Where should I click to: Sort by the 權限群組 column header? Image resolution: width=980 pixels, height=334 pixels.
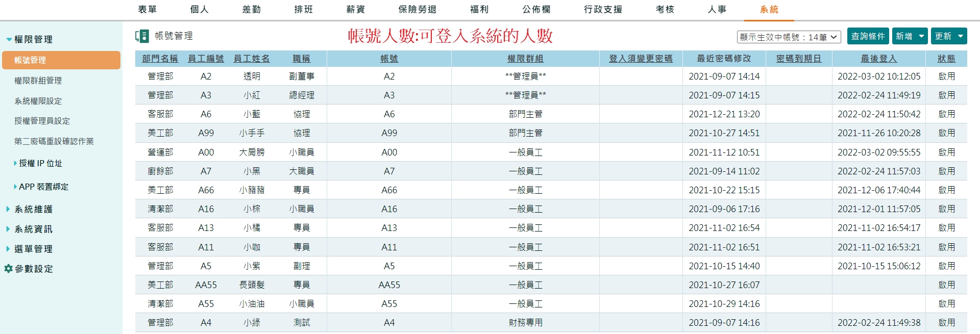click(x=525, y=59)
